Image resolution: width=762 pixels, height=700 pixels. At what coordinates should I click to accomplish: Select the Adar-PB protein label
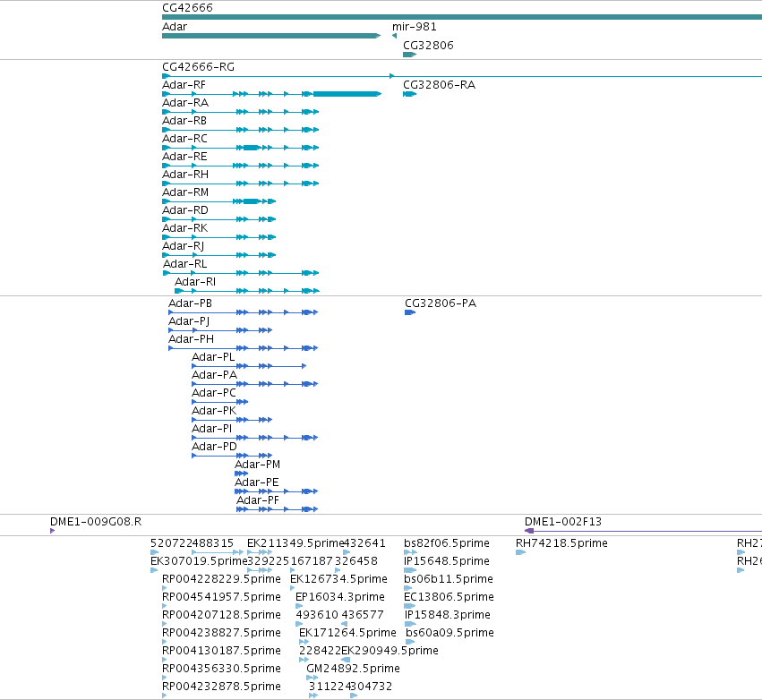click(x=190, y=303)
